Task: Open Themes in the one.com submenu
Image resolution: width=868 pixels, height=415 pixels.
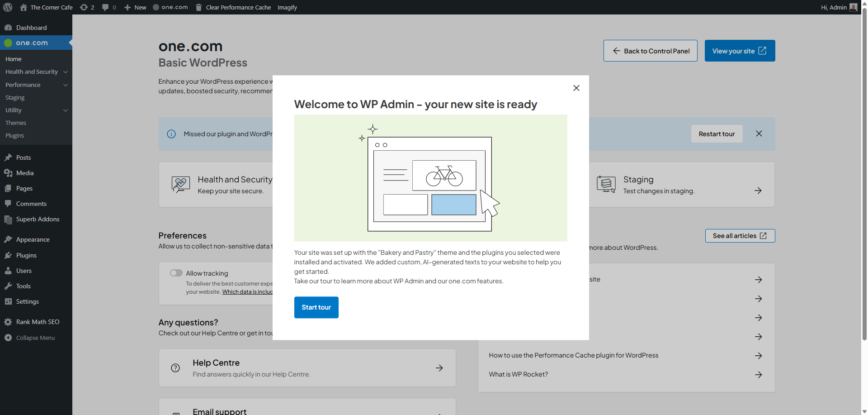Action: tap(16, 123)
